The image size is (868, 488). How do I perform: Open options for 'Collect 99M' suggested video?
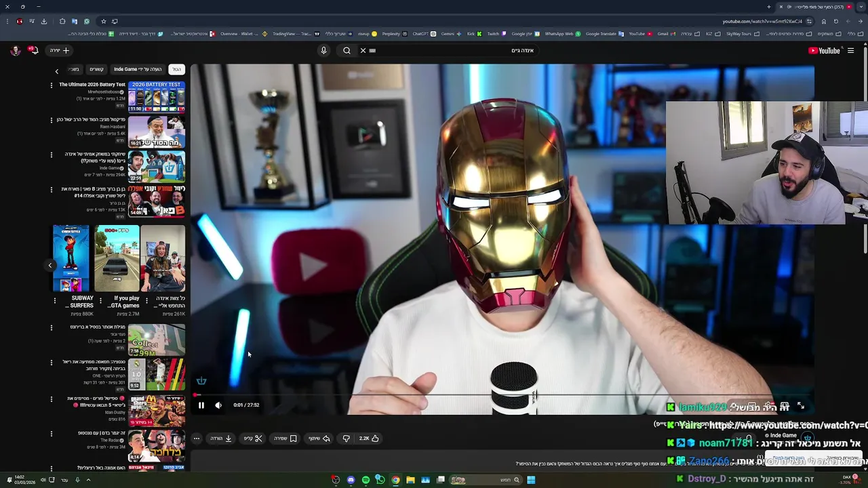tap(51, 327)
